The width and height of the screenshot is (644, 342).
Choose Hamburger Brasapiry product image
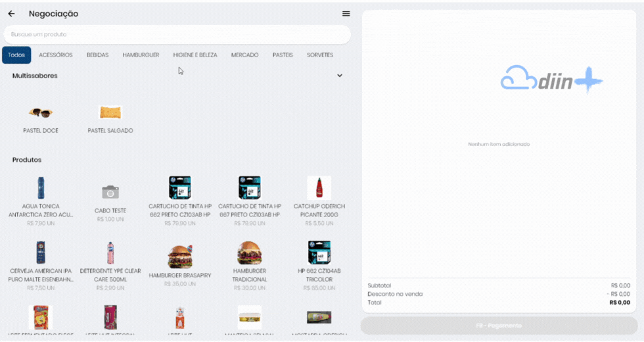coord(180,256)
